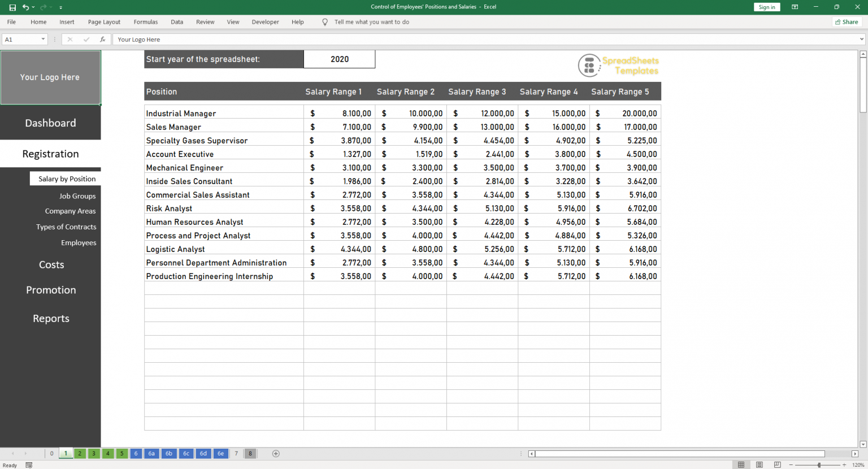Switch to Page Layout view icon
This screenshot has height=469, width=868.
(759, 464)
